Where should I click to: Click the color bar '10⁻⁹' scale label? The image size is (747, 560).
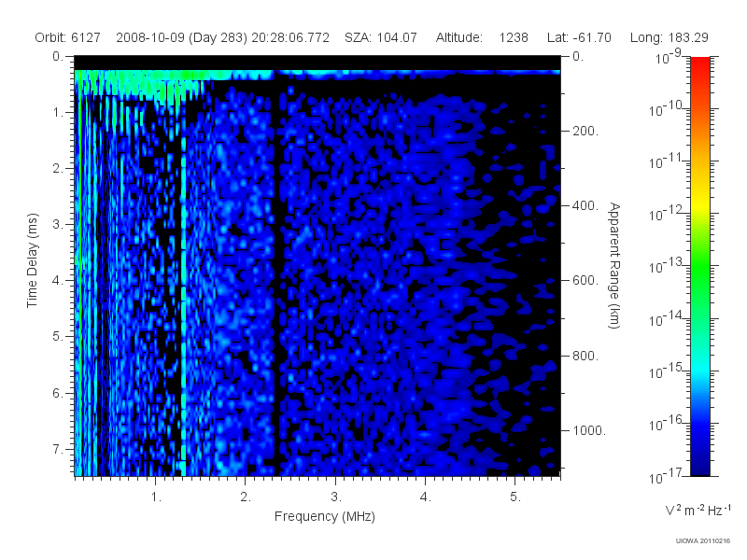669,58
